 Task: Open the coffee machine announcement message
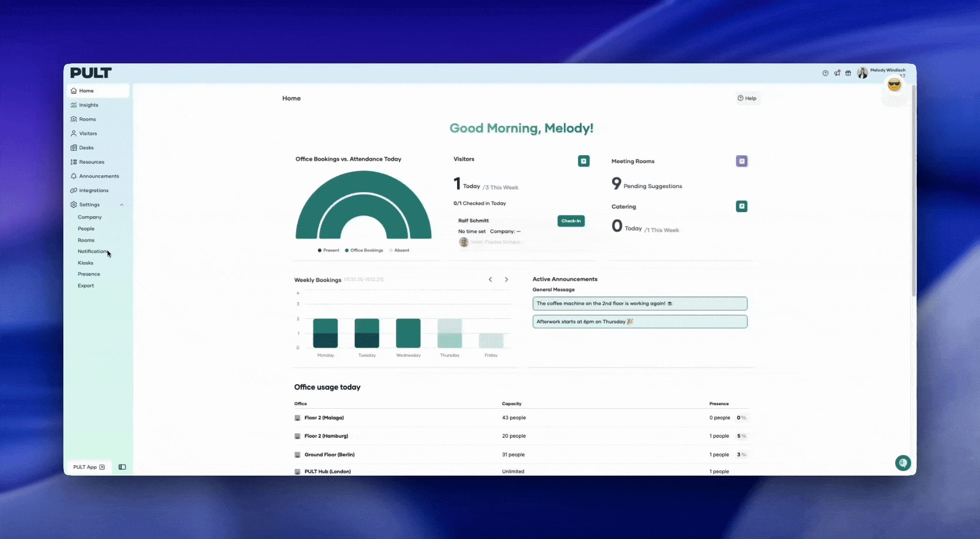(640, 303)
